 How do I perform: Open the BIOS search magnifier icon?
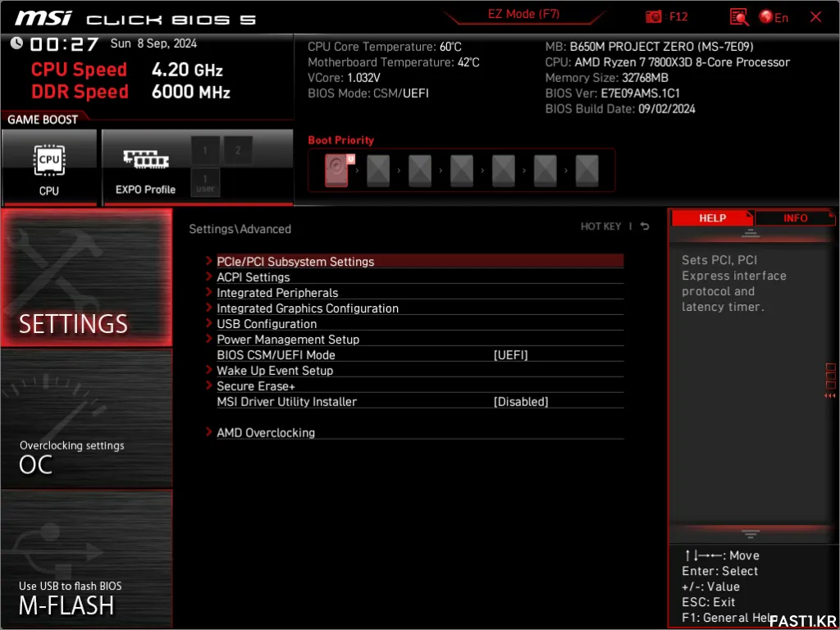[739, 16]
